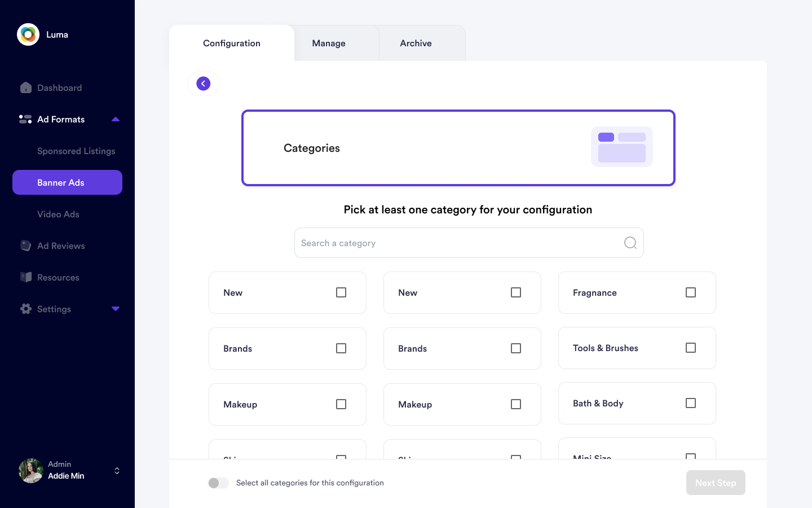This screenshot has height=508, width=812.
Task: Click the Luma logo
Action: point(28,34)
